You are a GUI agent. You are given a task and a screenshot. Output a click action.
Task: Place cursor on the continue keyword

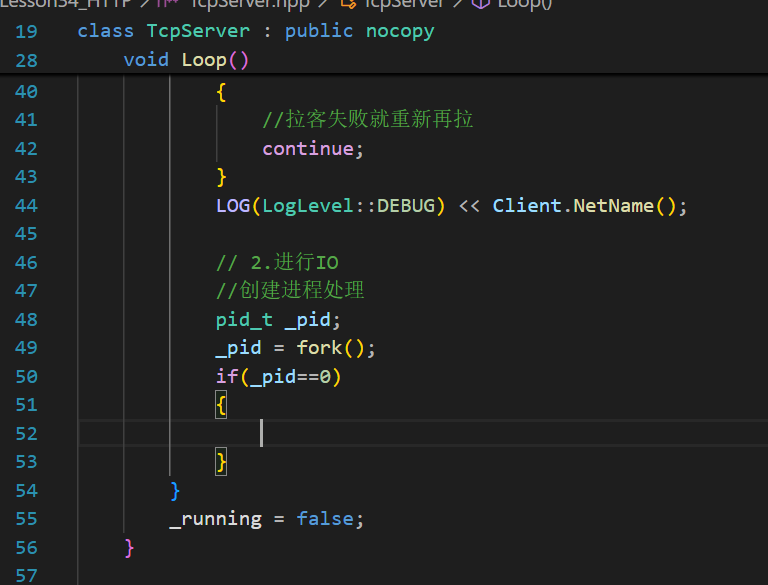click(307, 149)
